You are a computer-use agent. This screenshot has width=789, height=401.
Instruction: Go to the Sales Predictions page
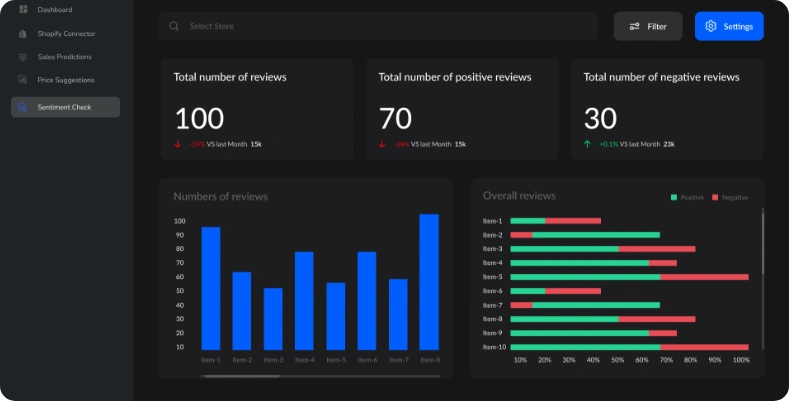click(x=65, y=57)
